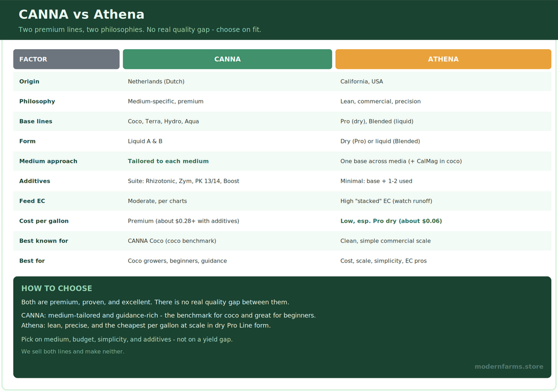Click the FACTOR column header
This screenshot has width=558, height=392.
tap(66, 59)
